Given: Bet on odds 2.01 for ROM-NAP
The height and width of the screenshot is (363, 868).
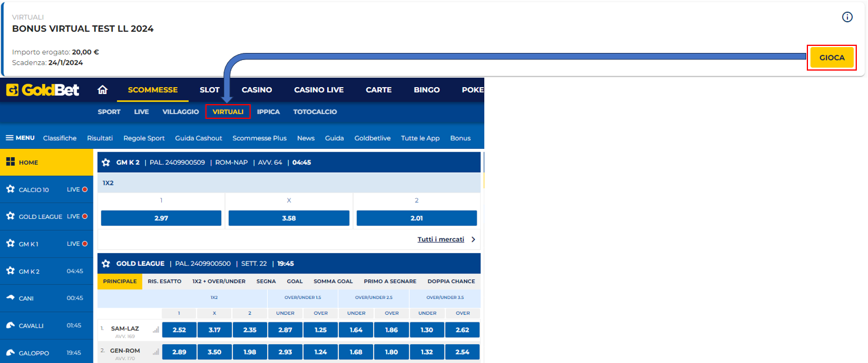Looking at the screenshot, I should pyautogui.click(x=417, y=218).
